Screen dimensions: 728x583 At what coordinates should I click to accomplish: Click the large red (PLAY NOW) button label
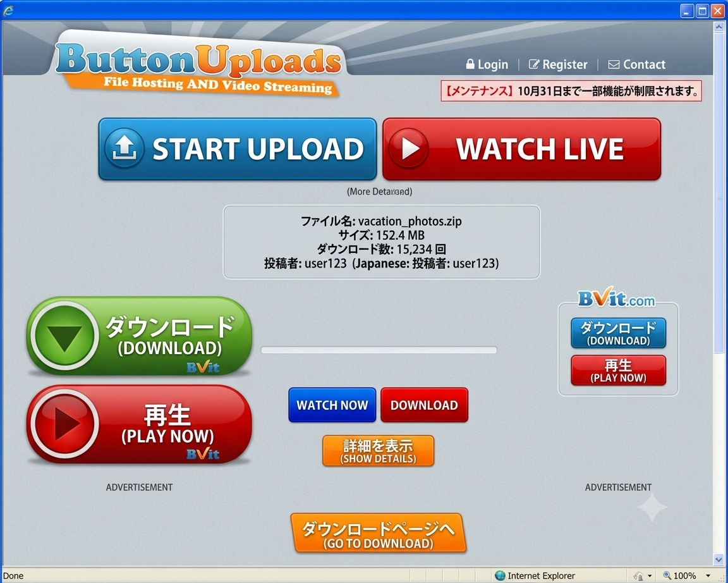(x=167, y=436)
